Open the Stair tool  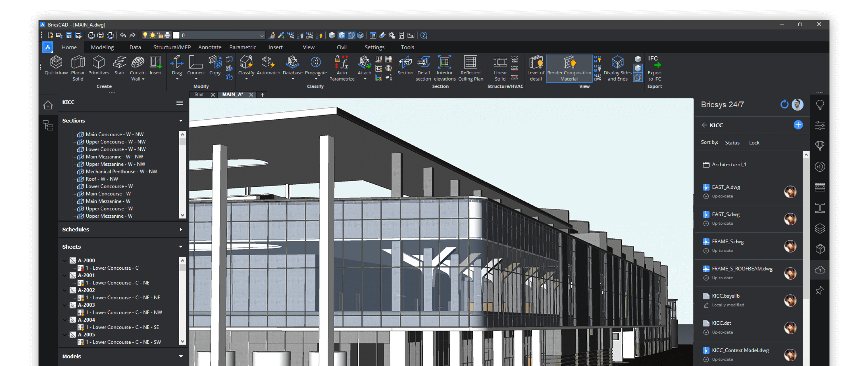coord(119,65)
